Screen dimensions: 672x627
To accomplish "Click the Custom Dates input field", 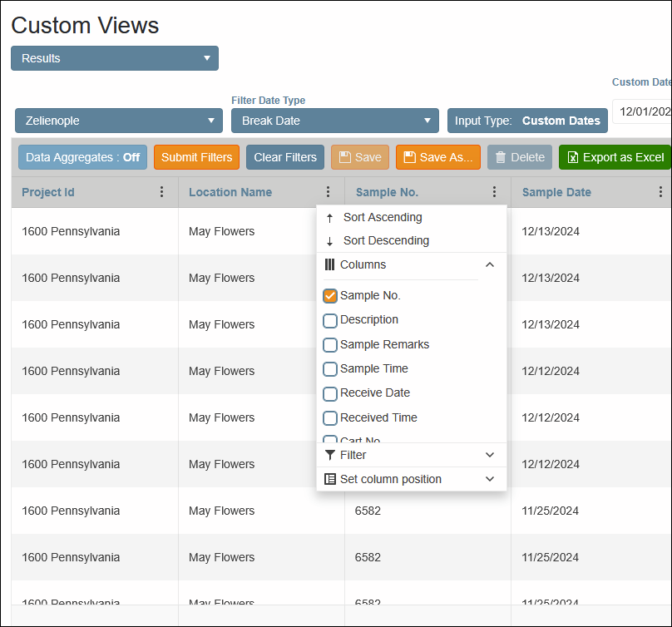I will click(x=644, y=111).
